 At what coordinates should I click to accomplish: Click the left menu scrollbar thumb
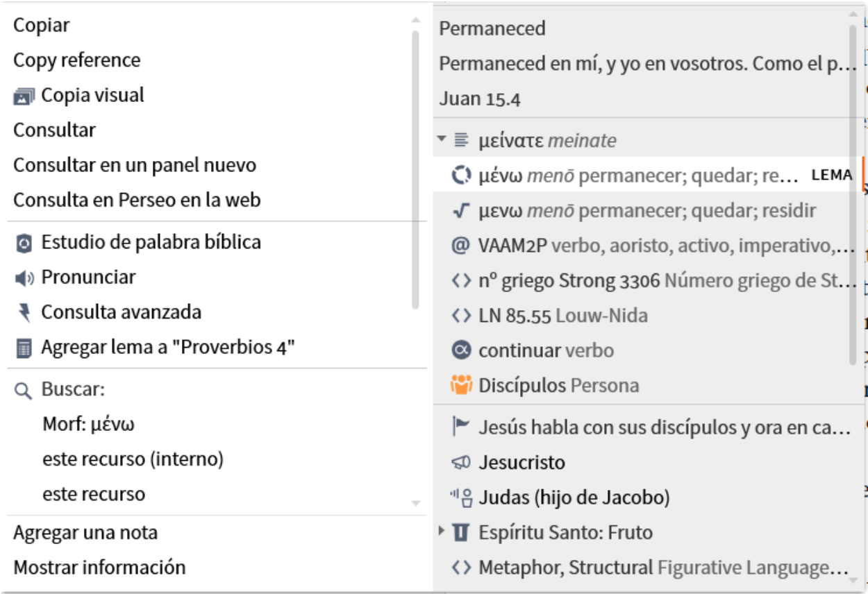[x=416, y=170]
